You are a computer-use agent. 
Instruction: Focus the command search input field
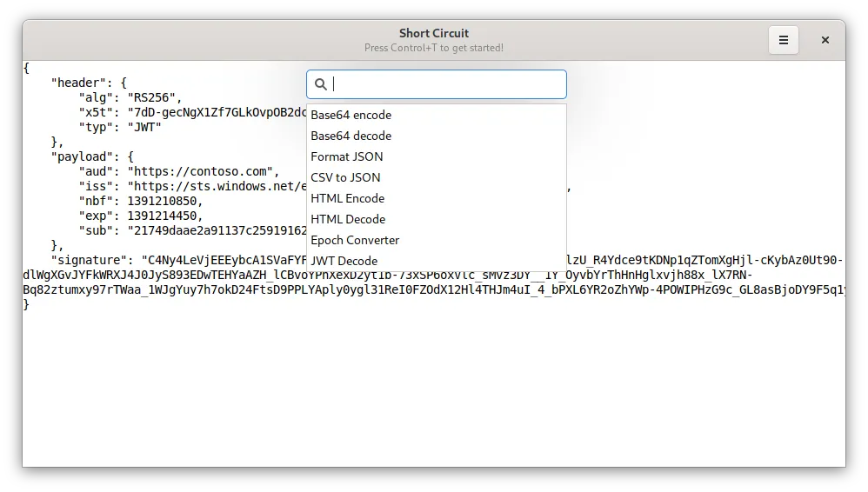pyautogui.click(x=437, y=84)
